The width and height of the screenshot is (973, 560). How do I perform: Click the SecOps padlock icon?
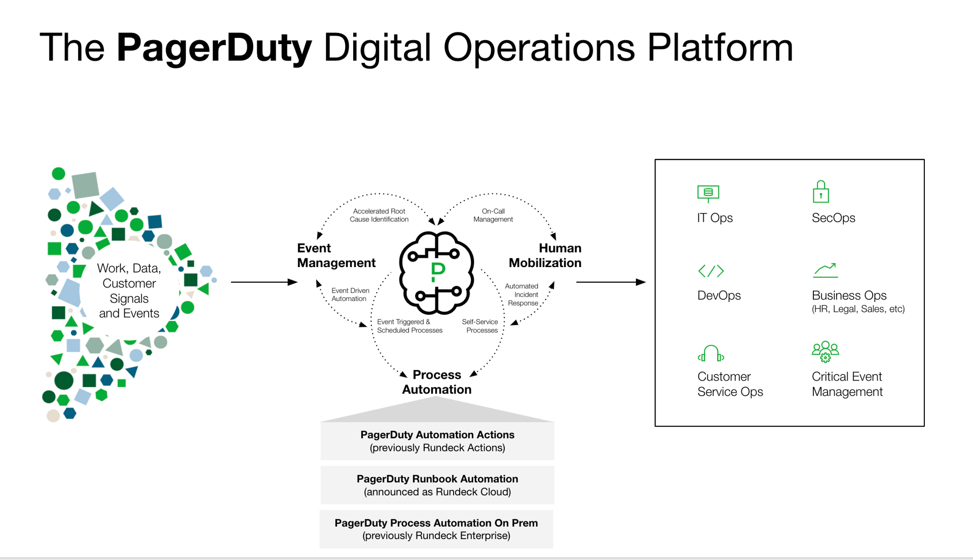[x=820, y=192]
